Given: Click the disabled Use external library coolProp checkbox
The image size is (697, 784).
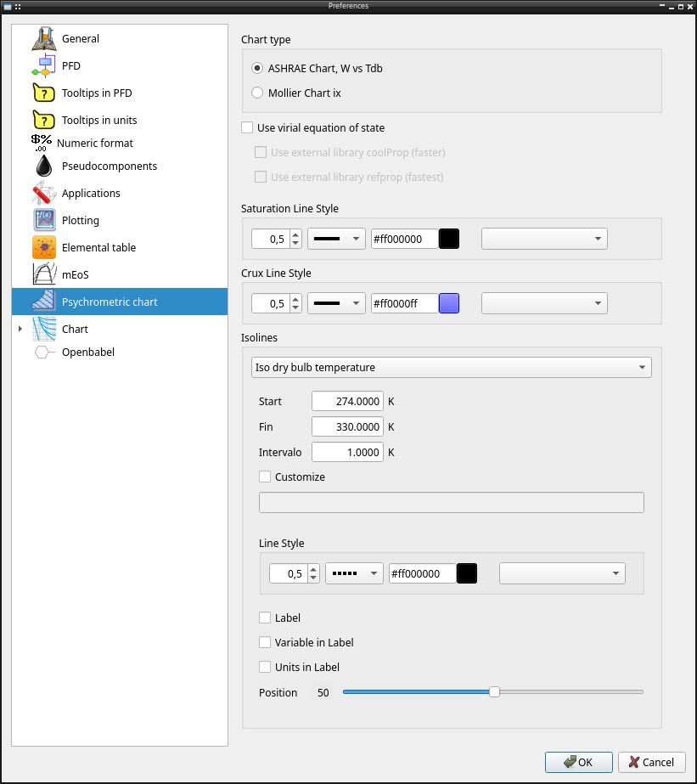Looking at the screenshot, I should coord(261,153).
